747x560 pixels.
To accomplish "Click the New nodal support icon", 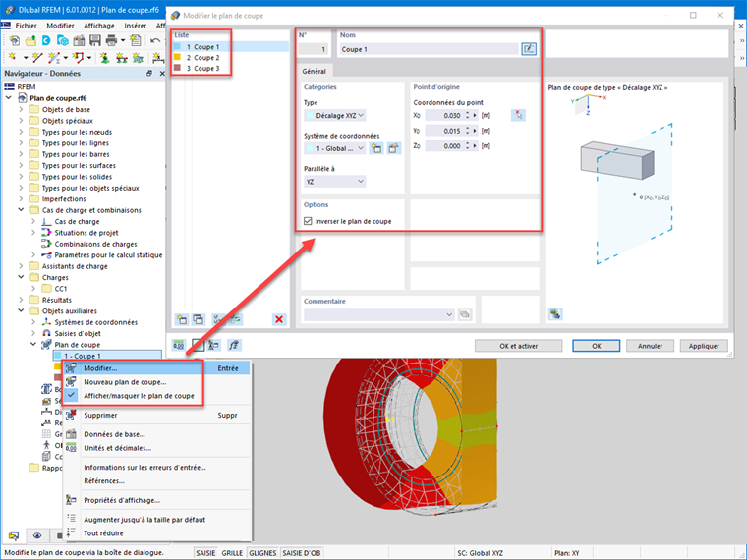I will click(x=105, y=58).
